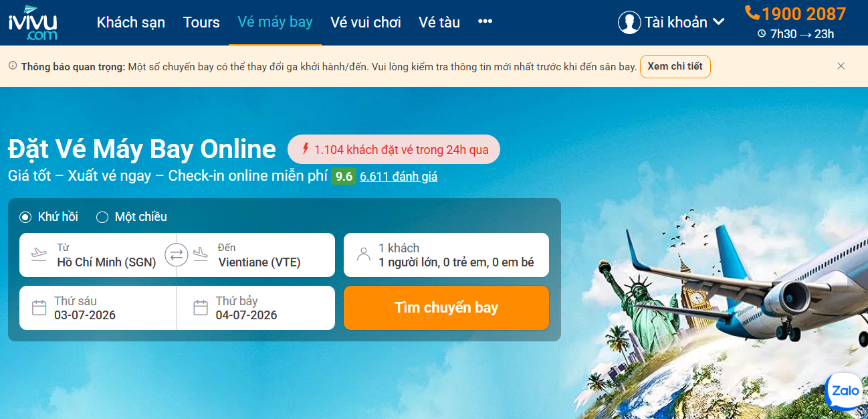
Task: Switch to the Vé tàu tab
Action: tap(439, 22)
